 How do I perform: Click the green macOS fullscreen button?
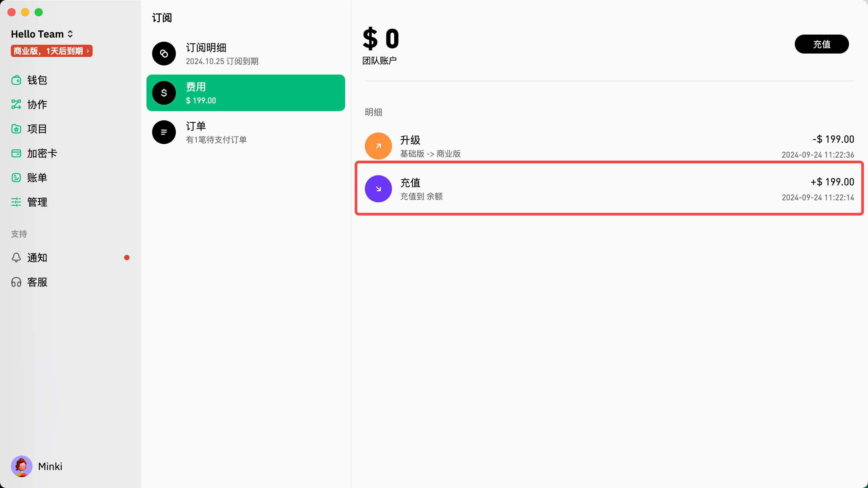[x=39, y=12]
